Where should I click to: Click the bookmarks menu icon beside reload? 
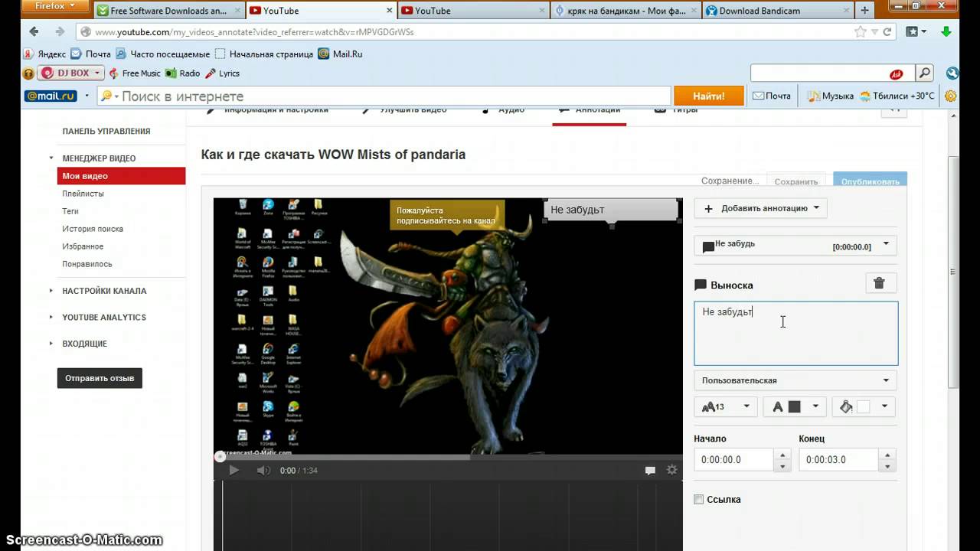pos(916,32)
